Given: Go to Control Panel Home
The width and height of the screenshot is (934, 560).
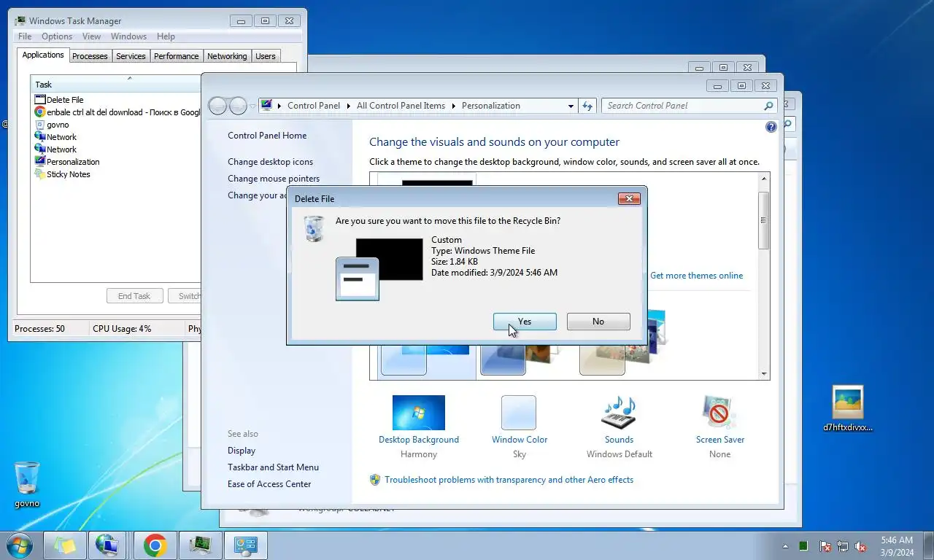Looking at the screenshot, I should [x=267, y=136].
